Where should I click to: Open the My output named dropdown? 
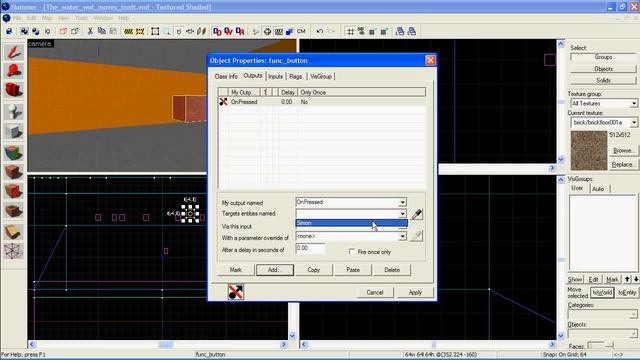[402, 202]
